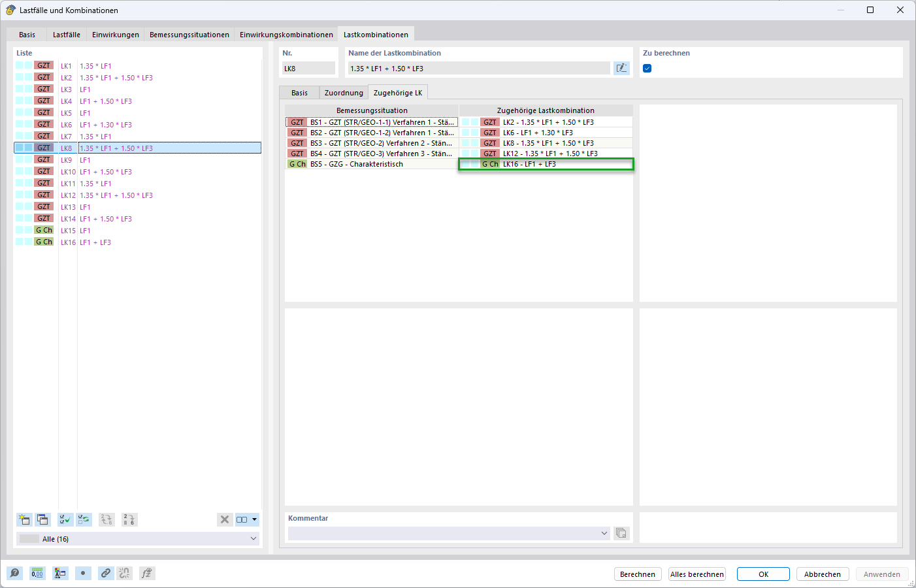
Task: Open the list view options dropdown arrow
Action: (255, 519)
